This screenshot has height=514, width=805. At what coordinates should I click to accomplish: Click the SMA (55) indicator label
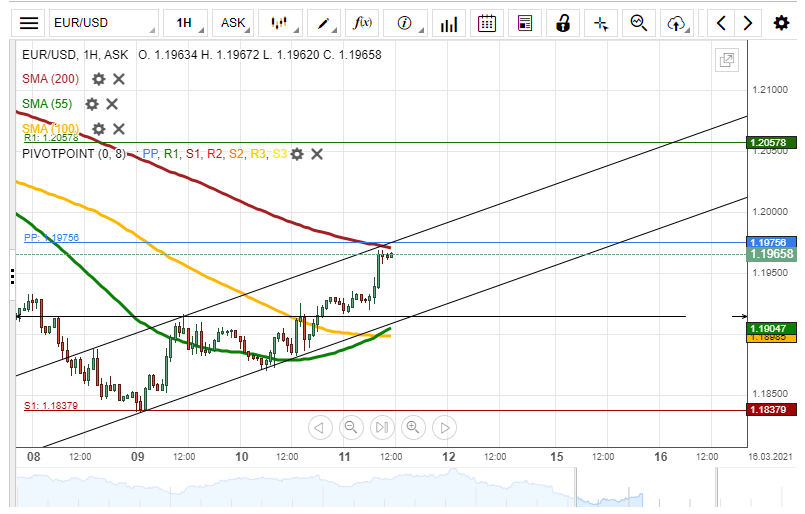pyautogui.click(x=47, y=104)
